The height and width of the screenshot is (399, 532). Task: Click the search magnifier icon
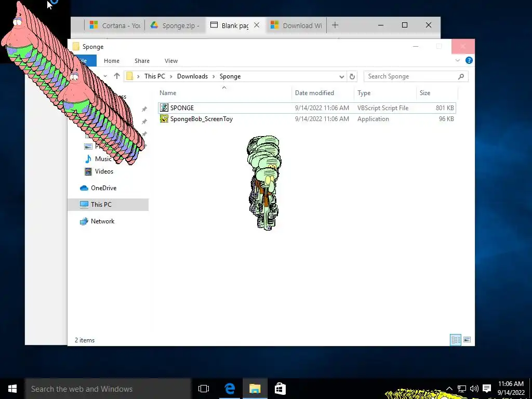461,76
